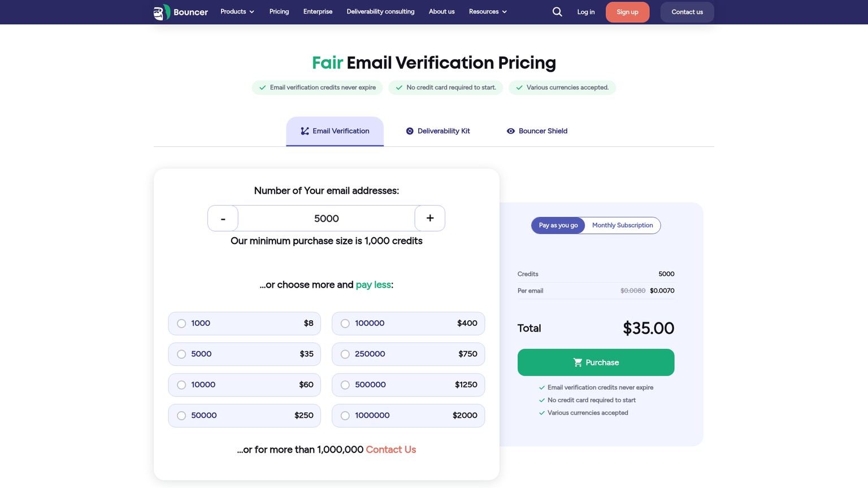The height and width of the screenshot is (488, 868).
Task: Decrease email count with minus button
Action: (223, 219)
